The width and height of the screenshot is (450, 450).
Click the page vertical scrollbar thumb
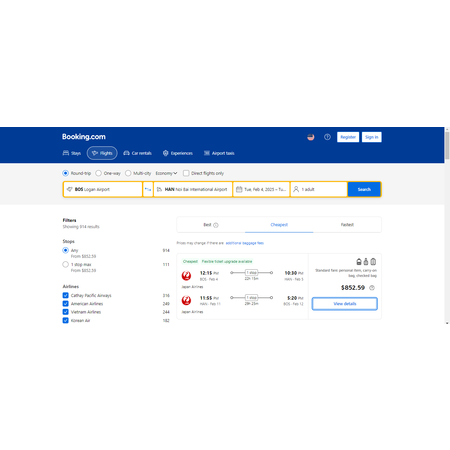pyautogui.click(x=447, y=145)
